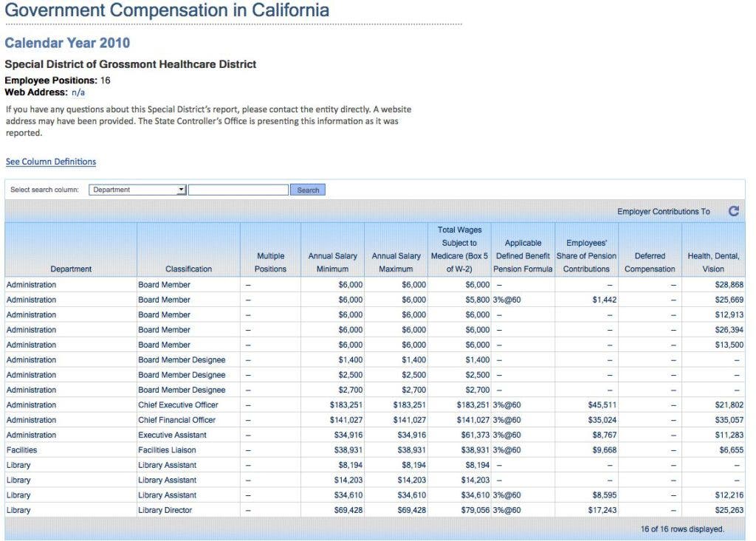Click the n/a web address link

point(78,92)
